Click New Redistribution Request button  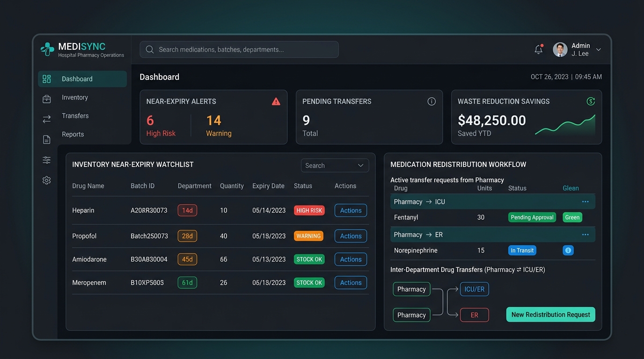[x=550, y=315]
